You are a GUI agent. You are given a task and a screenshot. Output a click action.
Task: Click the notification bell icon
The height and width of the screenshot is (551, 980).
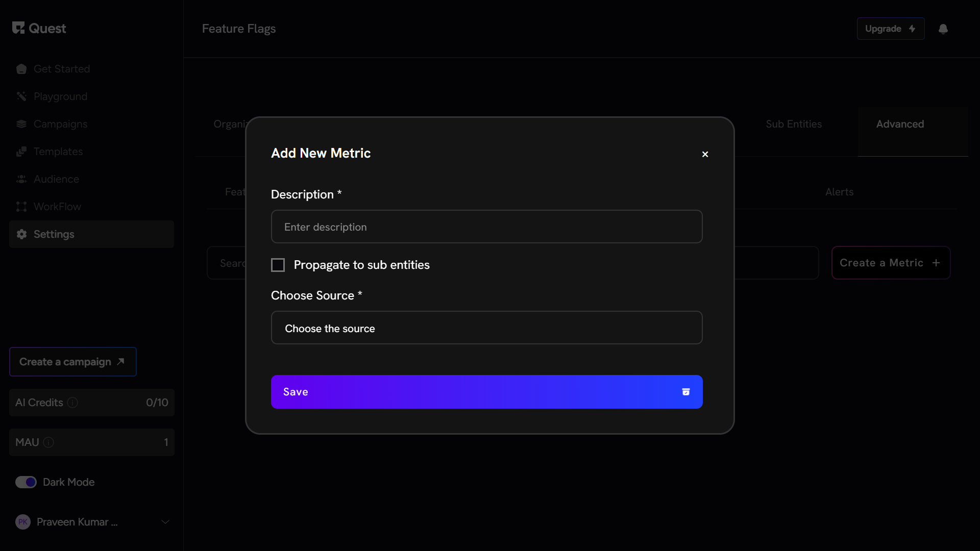(x=943, y=29)
